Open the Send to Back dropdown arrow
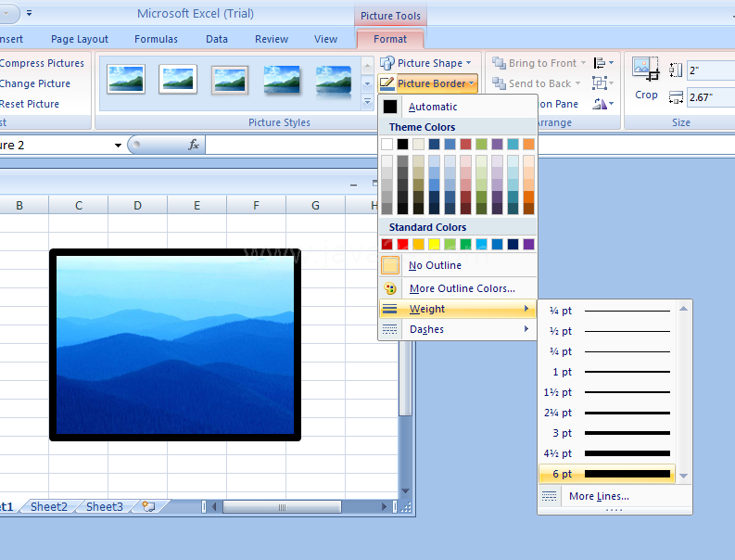The width and height of the screenshot is (735, 560). (577, 83)
